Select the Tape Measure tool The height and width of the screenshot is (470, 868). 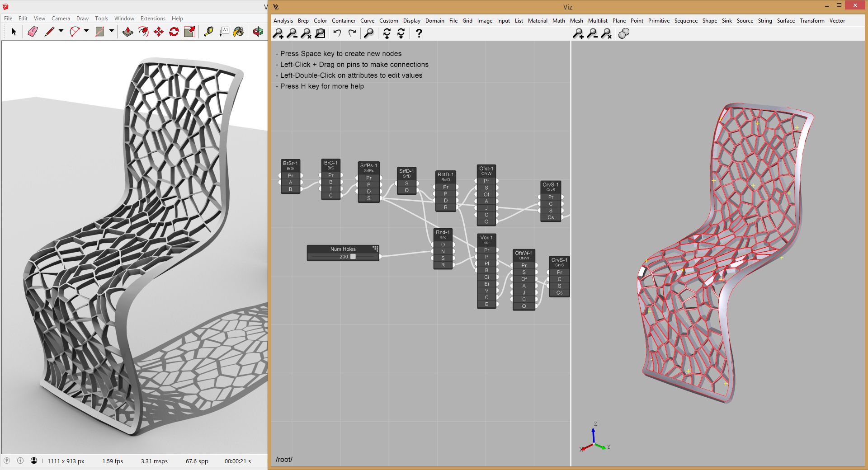(x=208, y=32)
